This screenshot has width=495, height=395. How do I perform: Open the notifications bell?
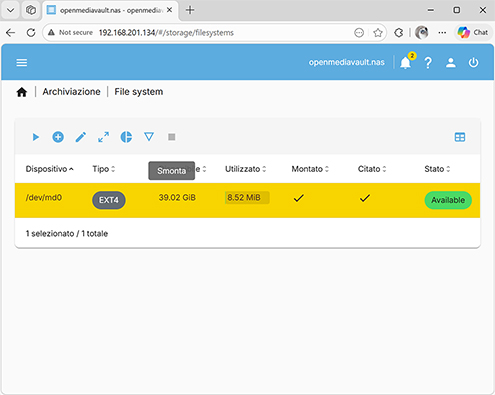405,63
